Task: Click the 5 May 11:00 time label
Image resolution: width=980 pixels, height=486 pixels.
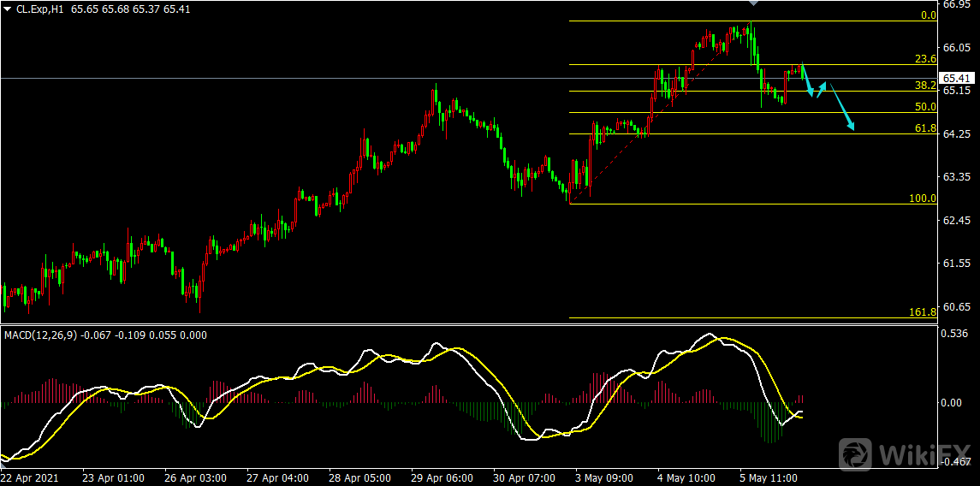Action: 769,477
